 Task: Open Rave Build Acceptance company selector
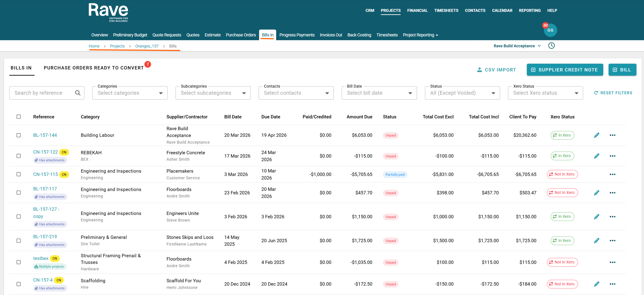[517, 46]
